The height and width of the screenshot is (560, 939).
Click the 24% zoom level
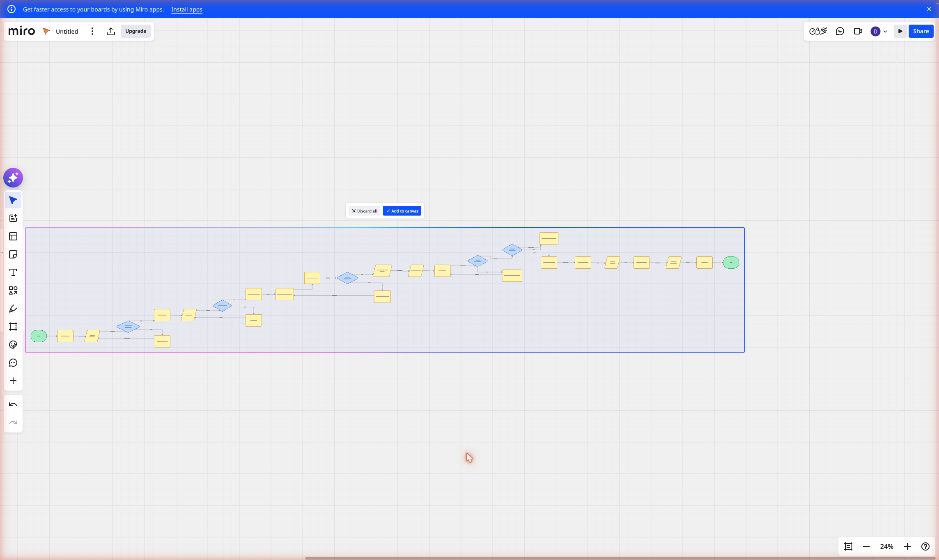(x=887, y=546)
